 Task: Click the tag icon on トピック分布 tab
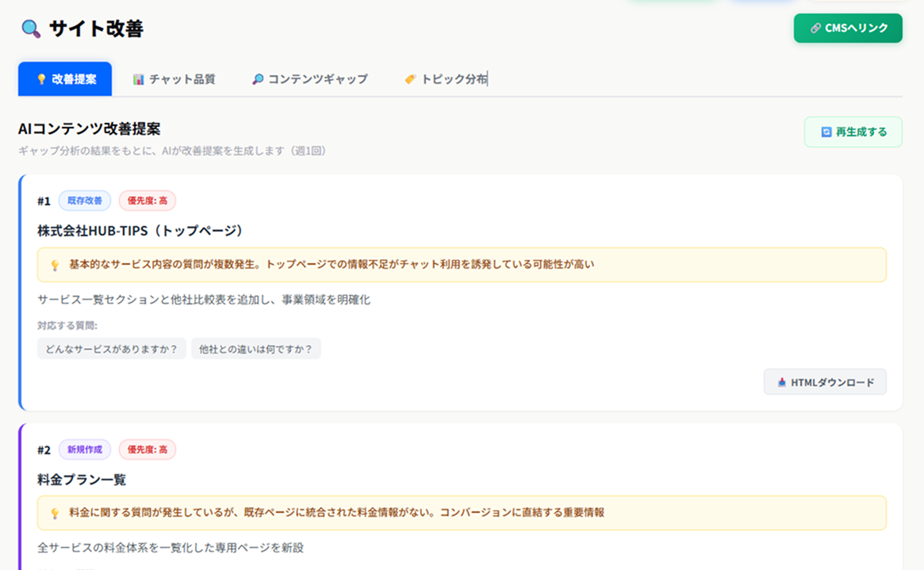click(x=410, y=79)
